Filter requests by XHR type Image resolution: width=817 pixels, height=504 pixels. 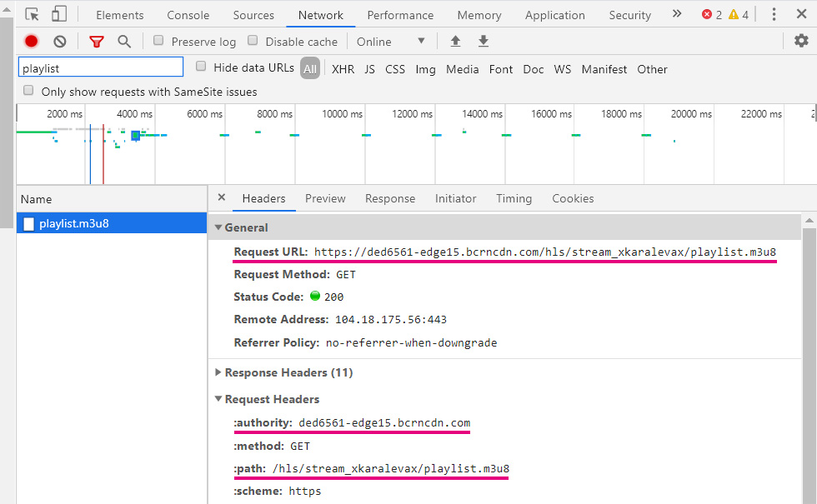coord(343,69)
